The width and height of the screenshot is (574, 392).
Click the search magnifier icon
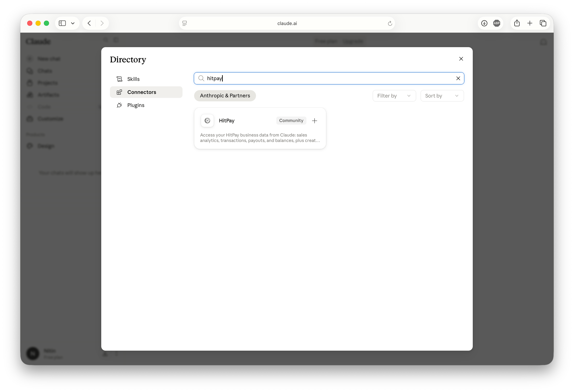(x=201, y=78)
